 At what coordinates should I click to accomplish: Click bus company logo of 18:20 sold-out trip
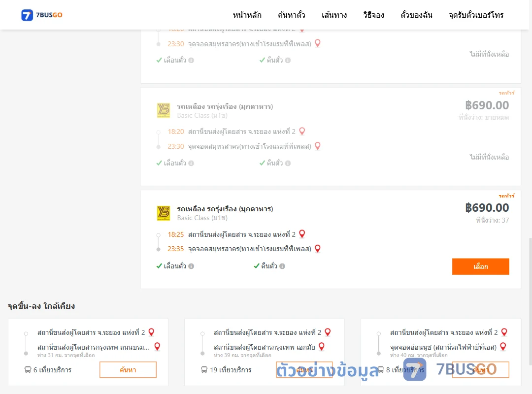(164, 111)
